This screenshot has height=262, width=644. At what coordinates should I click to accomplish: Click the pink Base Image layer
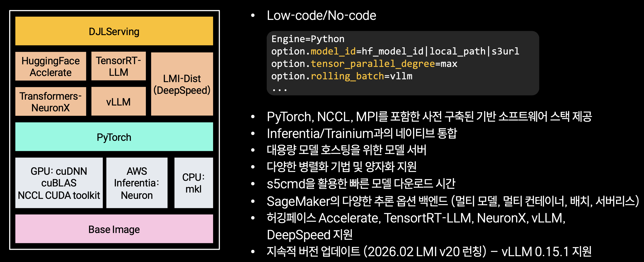point(114,229)
